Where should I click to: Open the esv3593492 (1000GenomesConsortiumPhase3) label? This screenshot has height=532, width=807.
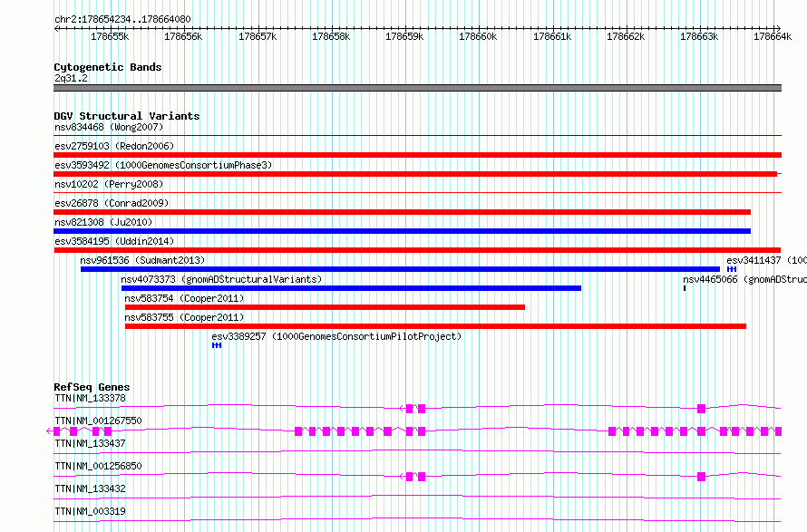(x=163, y=165)
